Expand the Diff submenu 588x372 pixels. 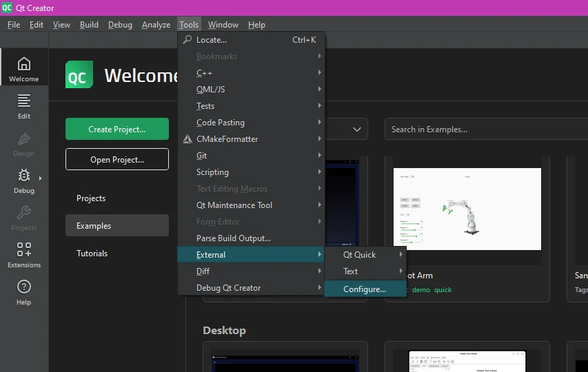pos(251,271)
